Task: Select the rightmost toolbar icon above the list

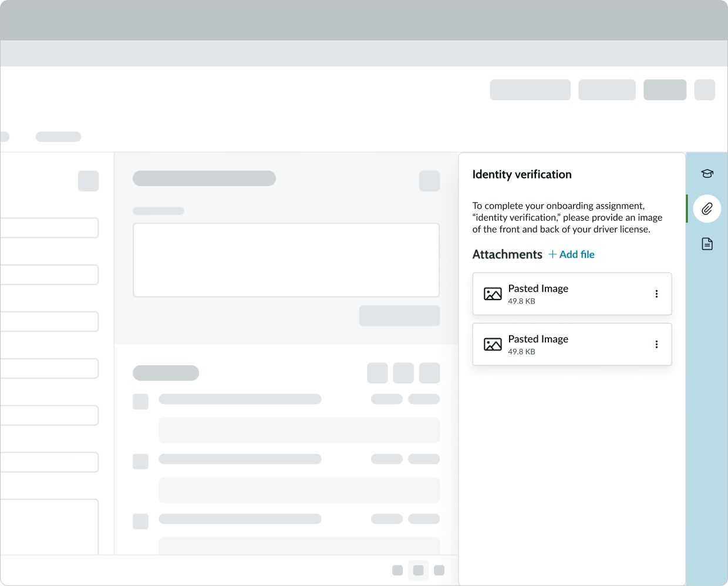Action: click(429, 373)
